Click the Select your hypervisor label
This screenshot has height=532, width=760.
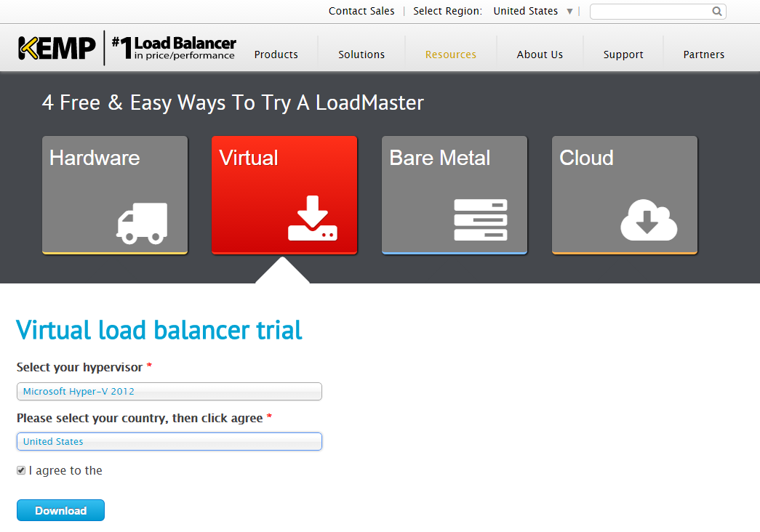coord(79,367)
